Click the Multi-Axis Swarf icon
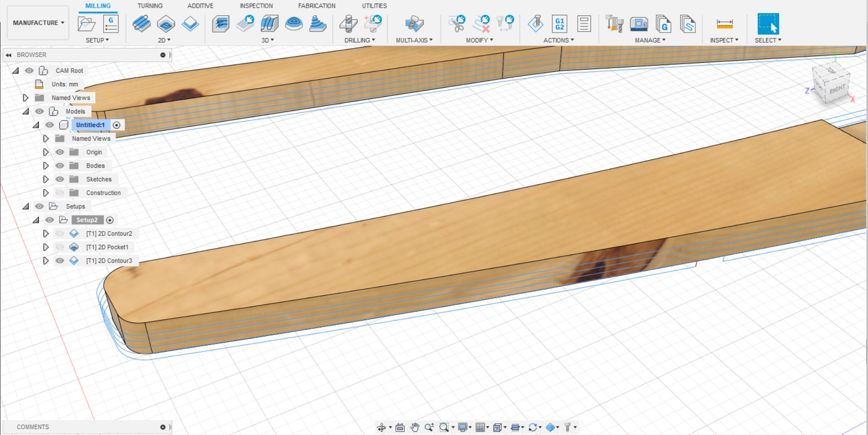 tap(414, 24)
